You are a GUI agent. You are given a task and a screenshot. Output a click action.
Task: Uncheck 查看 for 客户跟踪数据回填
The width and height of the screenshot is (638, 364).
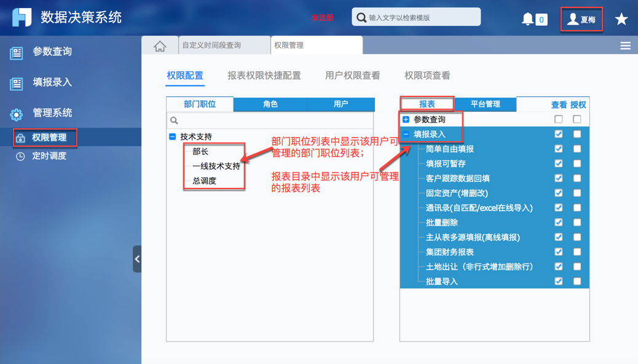pyautogui.click(x=559, y=178)
